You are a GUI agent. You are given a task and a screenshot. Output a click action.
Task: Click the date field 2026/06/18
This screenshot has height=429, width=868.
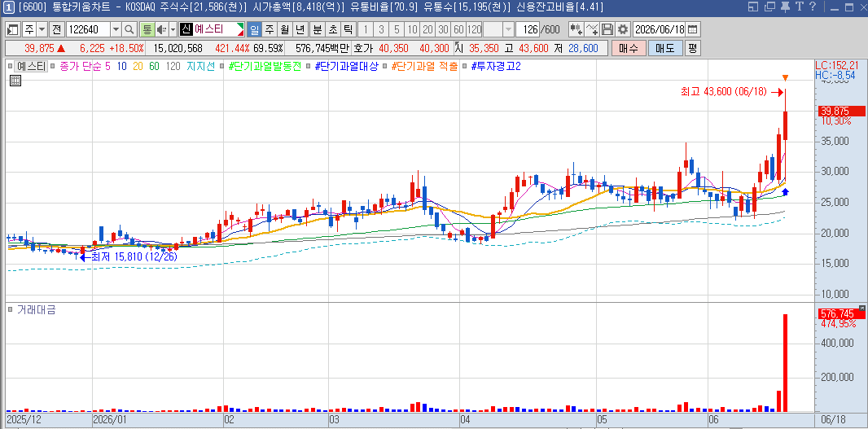point(660,29)
